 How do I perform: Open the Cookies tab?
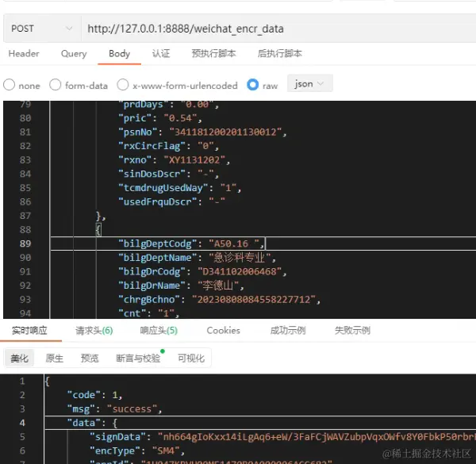(x=223, y=331)
